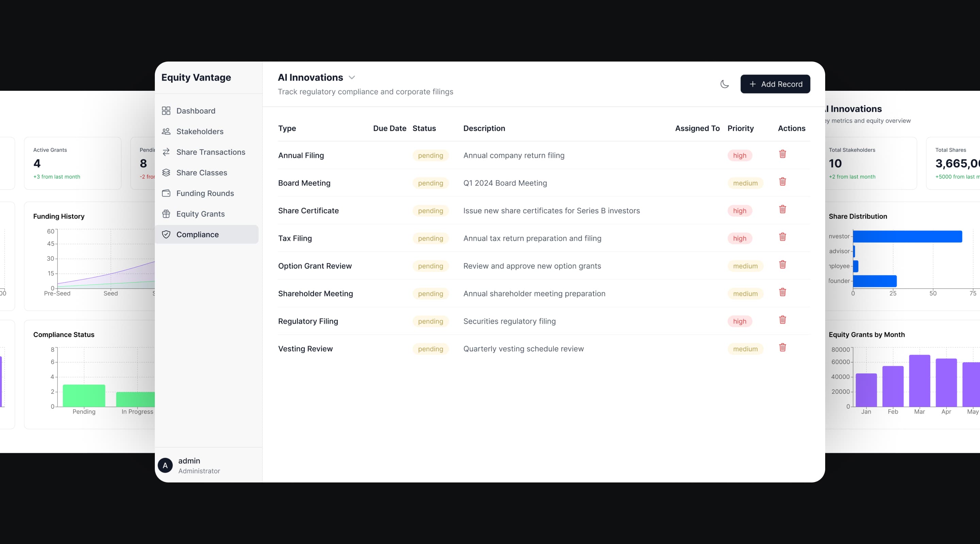Open Dashboard from the sidebar

click(x=196, y=111)
